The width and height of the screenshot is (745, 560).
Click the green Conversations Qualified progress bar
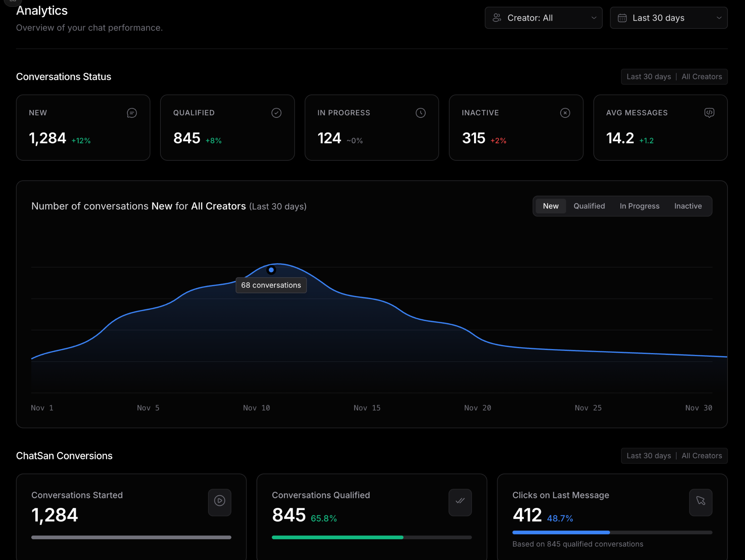(338, 537)
